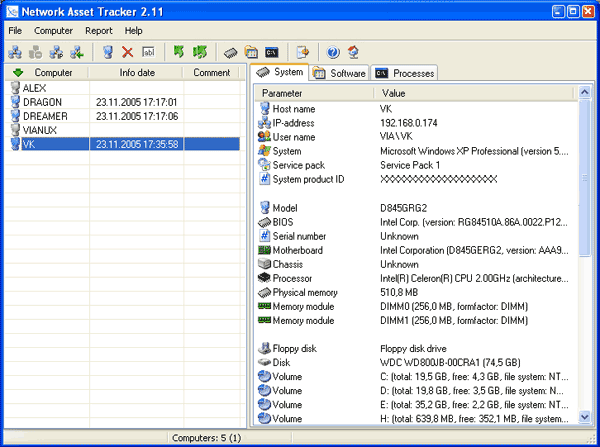Click the add computer toolbar icon
Viewport: 600px width, 447px height.
(x=108, y=52)
